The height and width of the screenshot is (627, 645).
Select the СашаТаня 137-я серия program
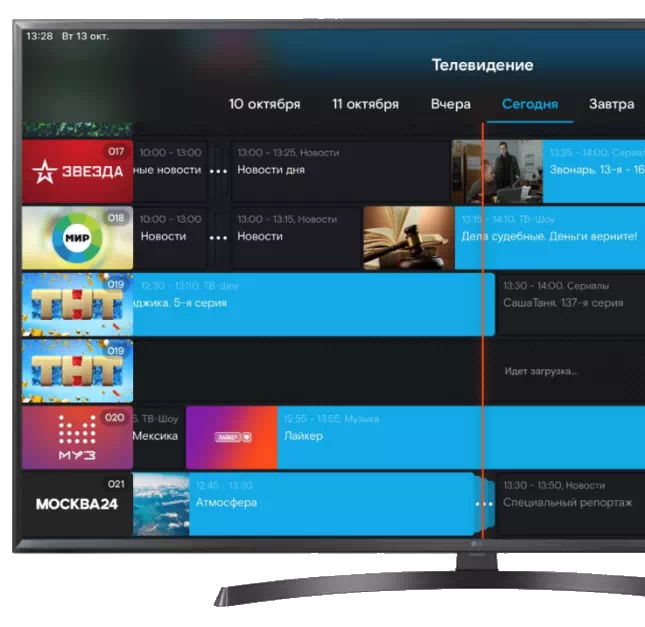pos(570,303)
